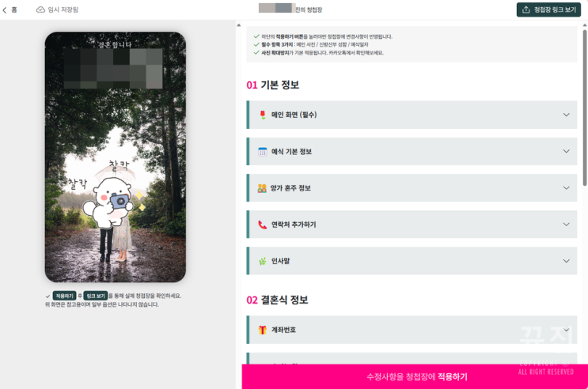Click the calendar icon beside 예식 기본 정보
The image size is (588, 389).
263,151
